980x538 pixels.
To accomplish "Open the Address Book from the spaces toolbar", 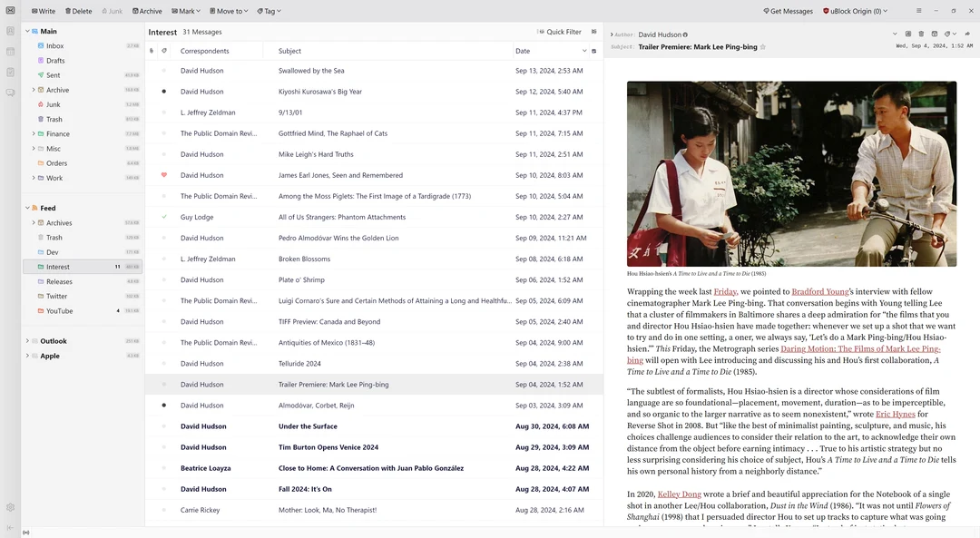I will coord(10,30).
